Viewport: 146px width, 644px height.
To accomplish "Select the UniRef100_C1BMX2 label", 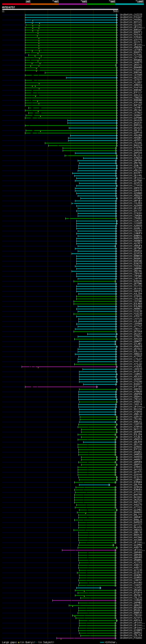I will pyautogui.click(x=131, y=374).
